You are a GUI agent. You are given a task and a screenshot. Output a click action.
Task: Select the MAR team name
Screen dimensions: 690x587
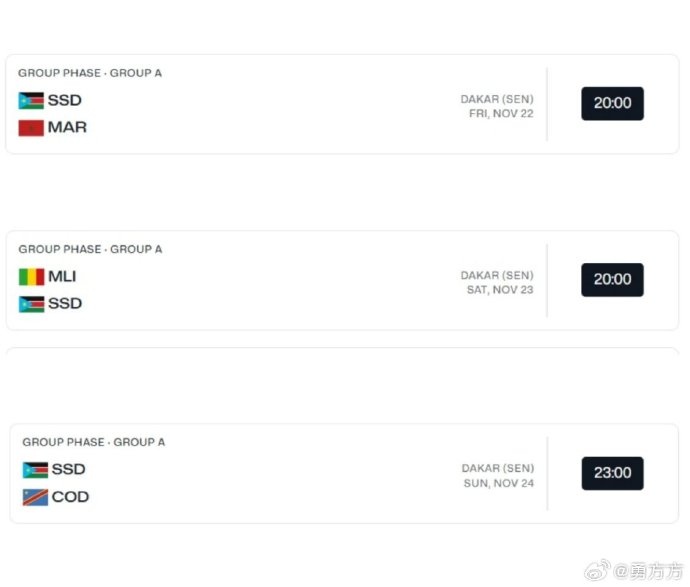[67, 128]
